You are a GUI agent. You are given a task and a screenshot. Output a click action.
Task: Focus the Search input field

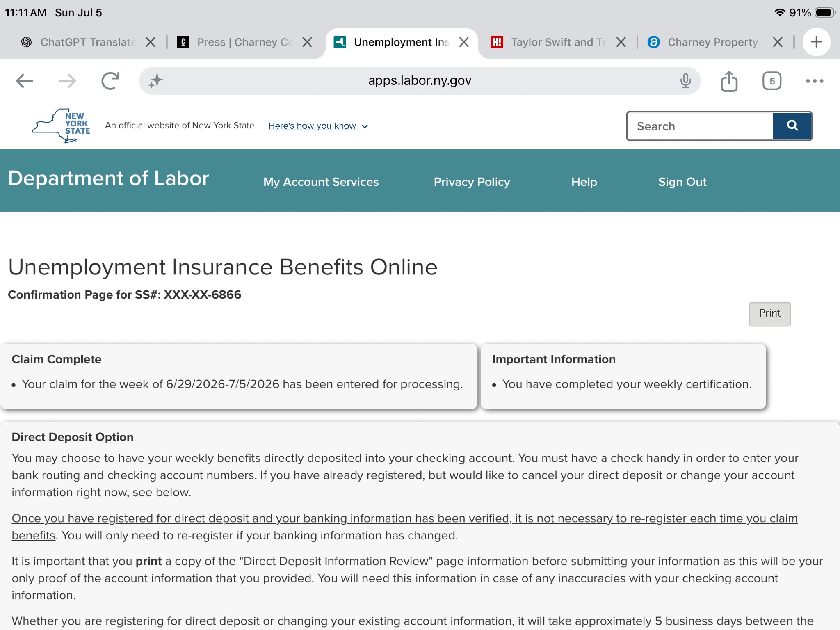(x=700, y=126)
